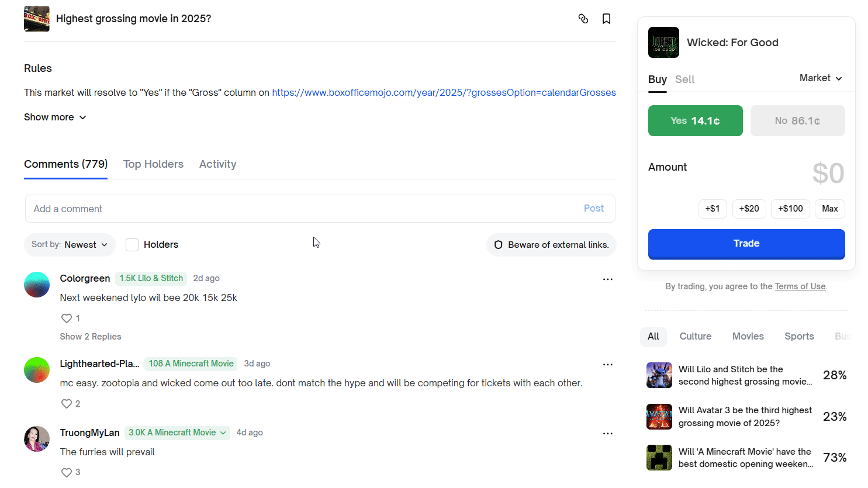The image size is (868, 488).
Task: Bookmark this market with the bookmark icon
Action: coord(606,19)
